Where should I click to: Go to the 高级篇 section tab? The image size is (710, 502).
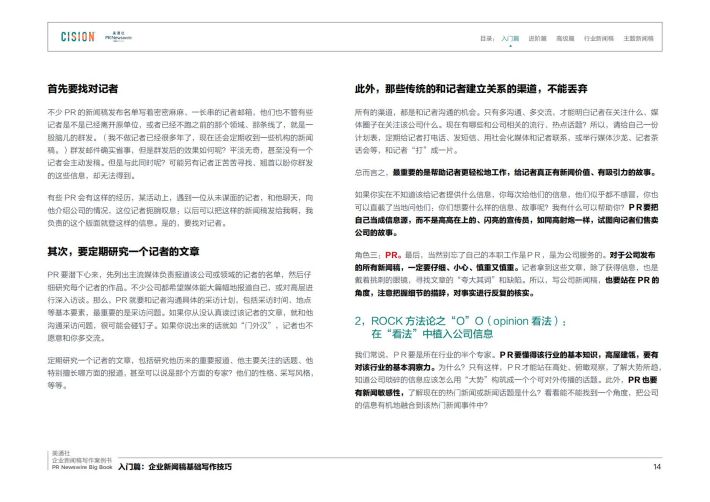[567, 36]
